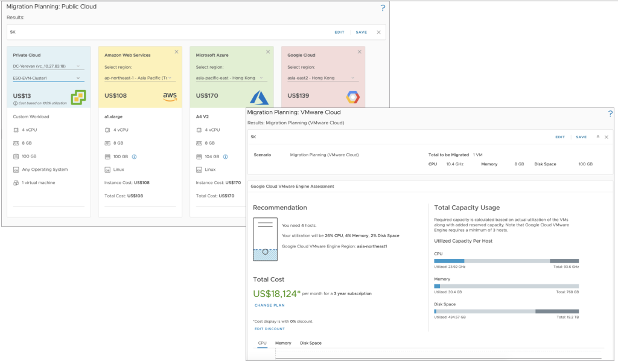Click the Microsoft Azure logo
The width and height of the screenshot is (618, 364).
point(260,97)
